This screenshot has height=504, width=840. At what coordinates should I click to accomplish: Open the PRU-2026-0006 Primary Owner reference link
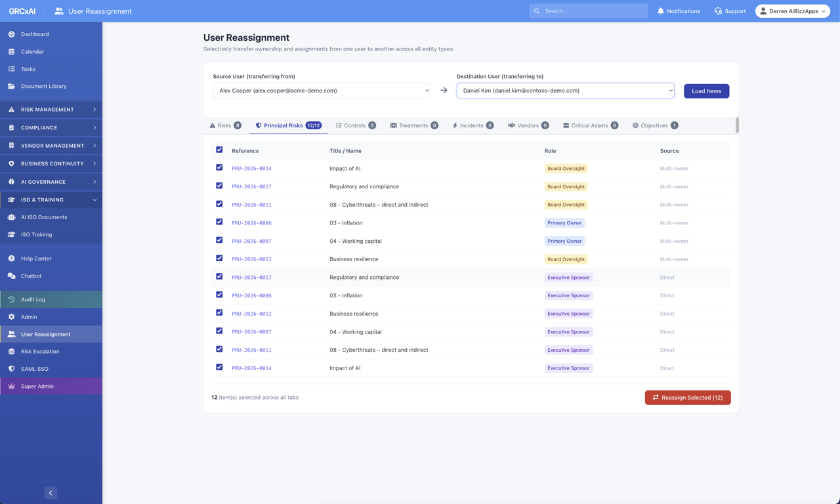click(x=251, y=223)
